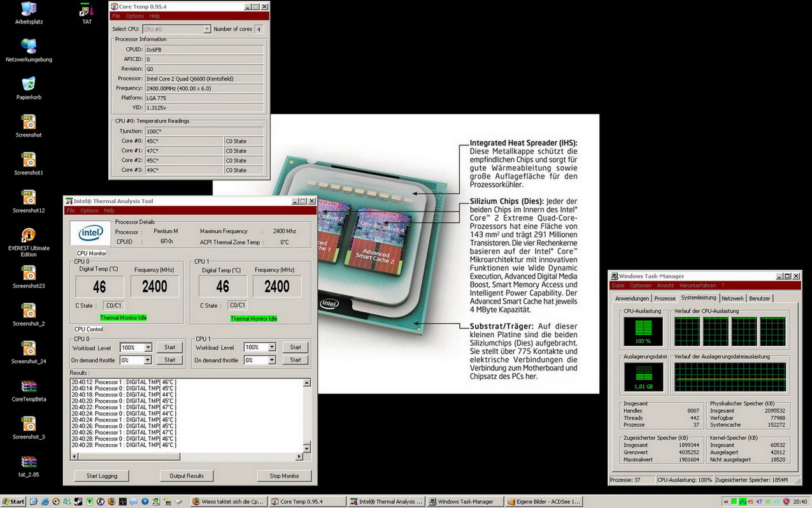This screenshot has width=812, height=508.
Task: Click CPU 1 Workload Level Start button
Action: 296,347
